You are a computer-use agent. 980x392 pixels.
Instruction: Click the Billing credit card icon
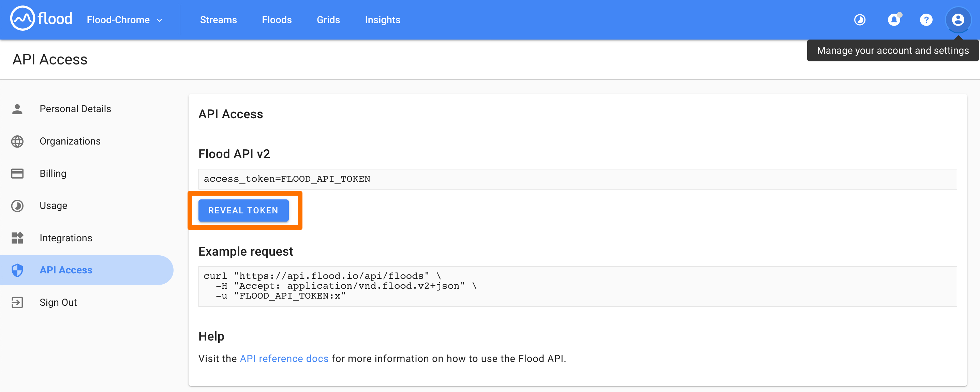[x=17, y=174]
